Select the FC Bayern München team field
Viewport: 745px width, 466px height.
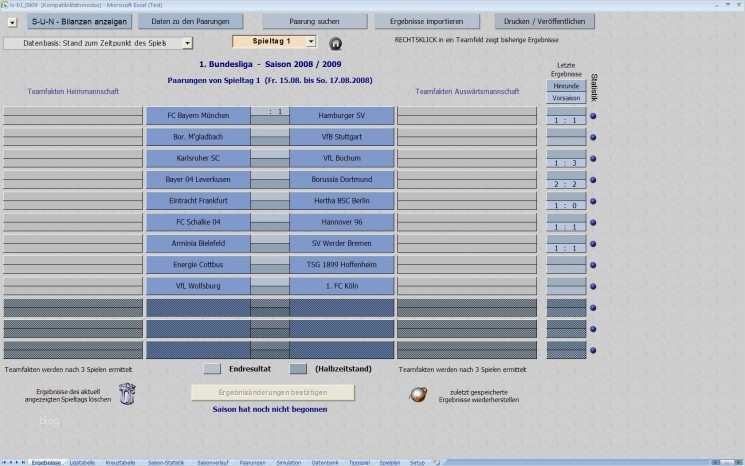198,115
